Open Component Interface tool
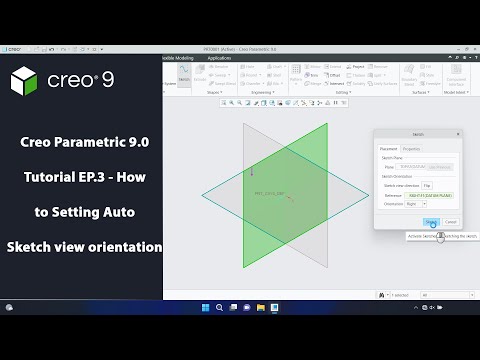The width and height of the screenshot is (480, 360). coord(456,75)
